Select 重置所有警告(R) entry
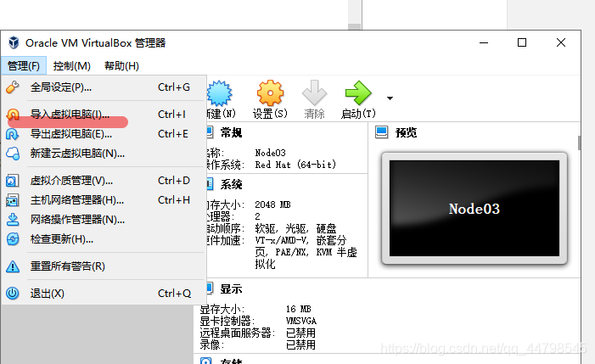The width and height of the screenshot is (595, 364). pyautogui.click(x=104, y=266)
